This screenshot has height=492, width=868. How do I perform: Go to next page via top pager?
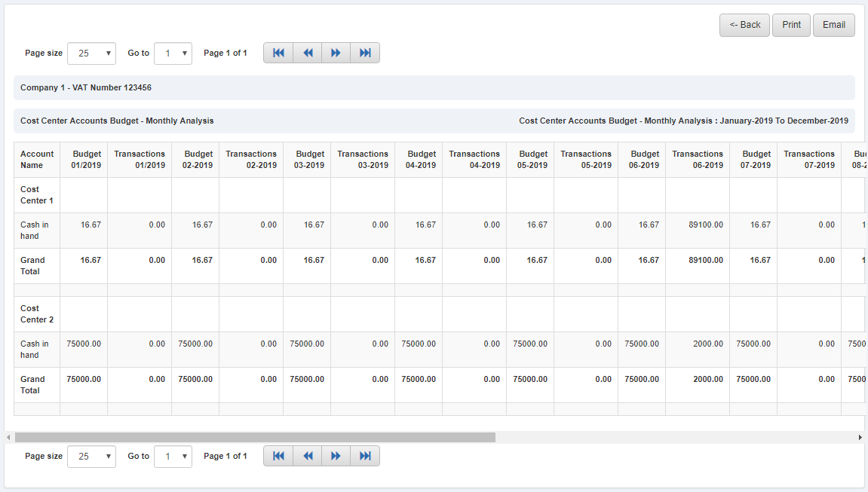(336, 52)
